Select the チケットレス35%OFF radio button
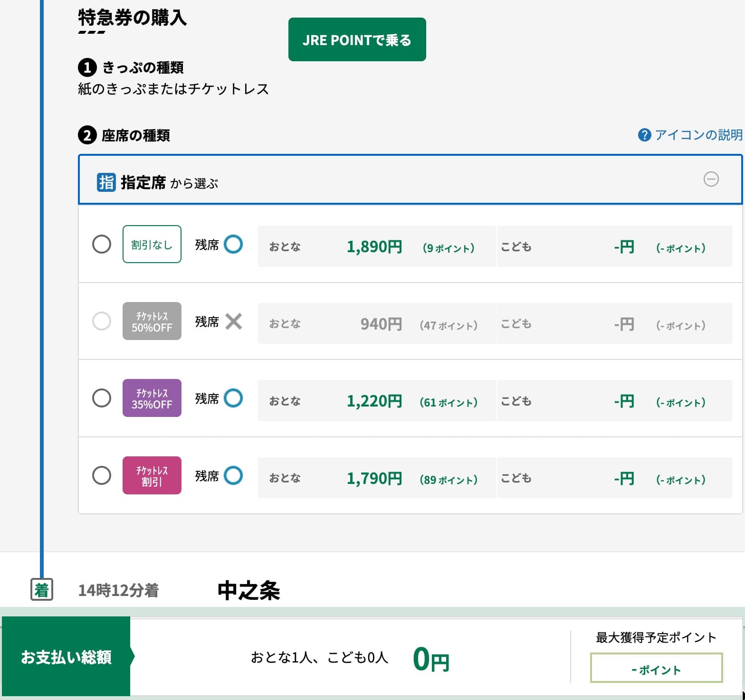Image resolution: width=745 pixels, height=700 pixels. 102,398
